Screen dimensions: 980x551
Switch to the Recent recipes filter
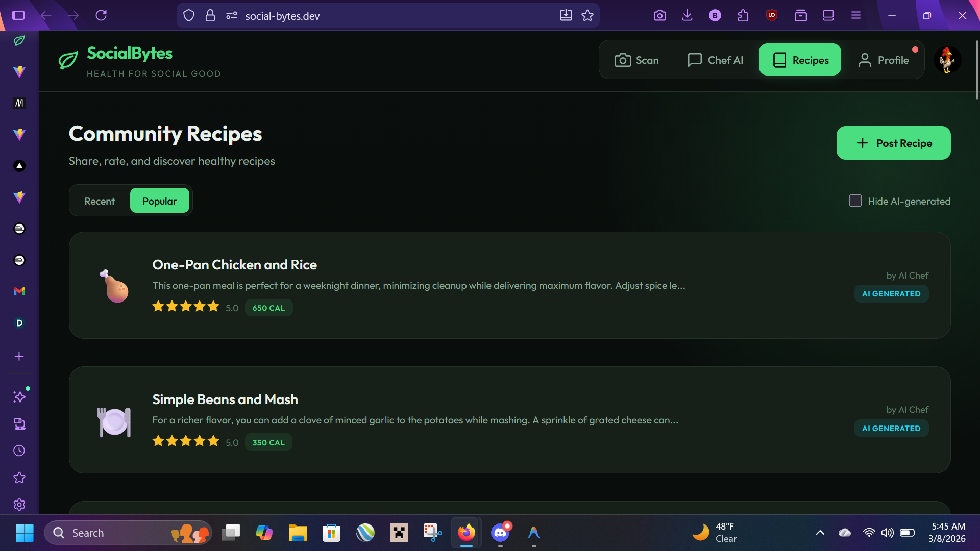tap(100, 201)
